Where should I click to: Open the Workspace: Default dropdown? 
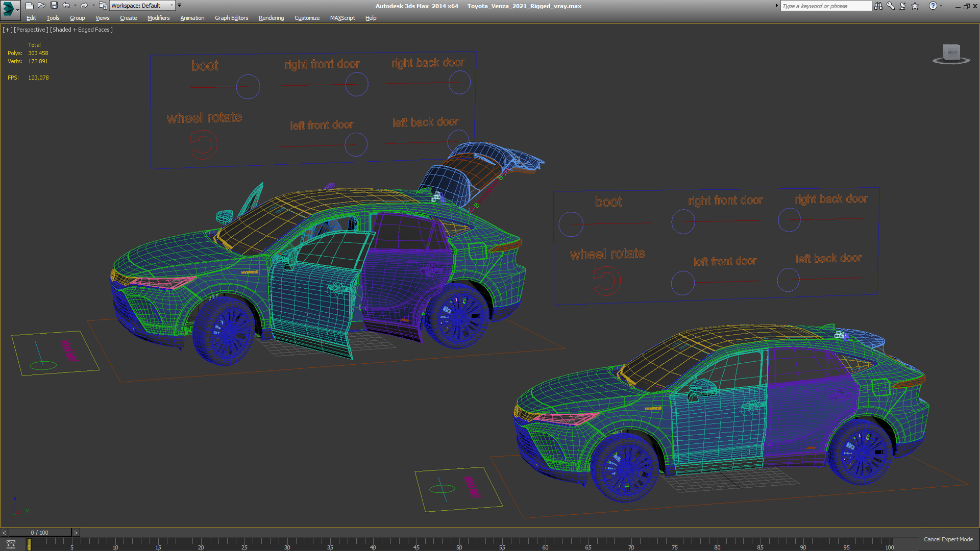142,6
